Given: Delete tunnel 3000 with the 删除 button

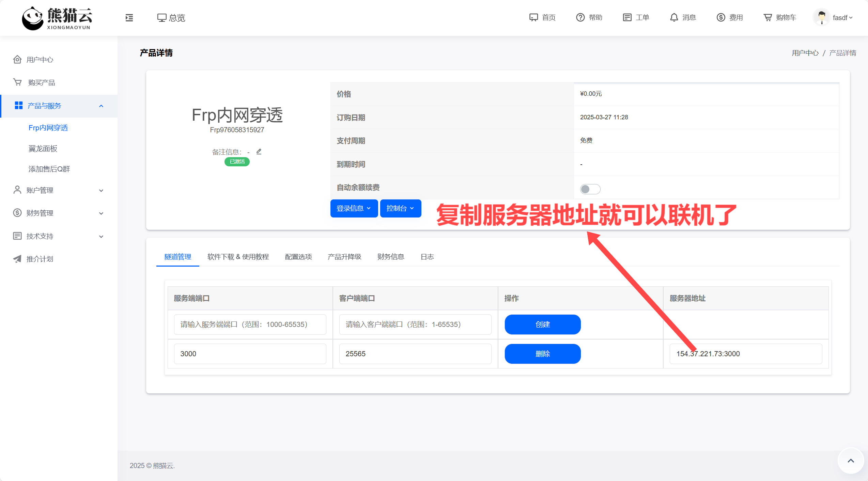Looking at the screenshot, I should [x=542, y=354].
